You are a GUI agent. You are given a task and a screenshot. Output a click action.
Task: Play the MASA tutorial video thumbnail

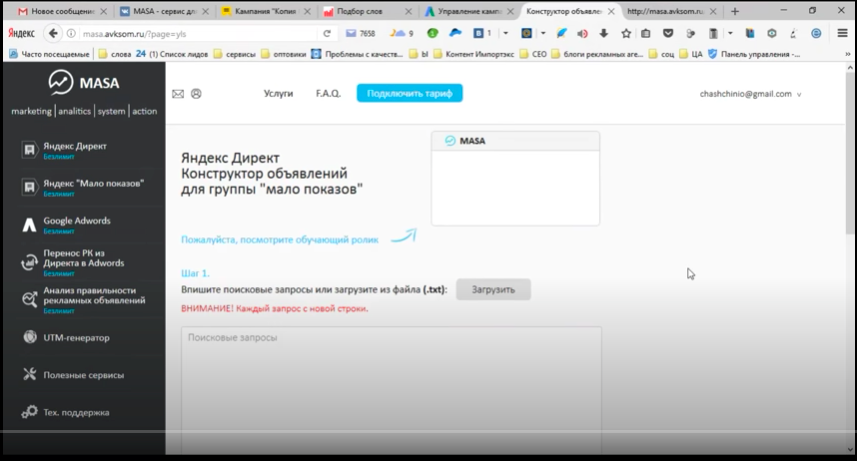[515, 178]
